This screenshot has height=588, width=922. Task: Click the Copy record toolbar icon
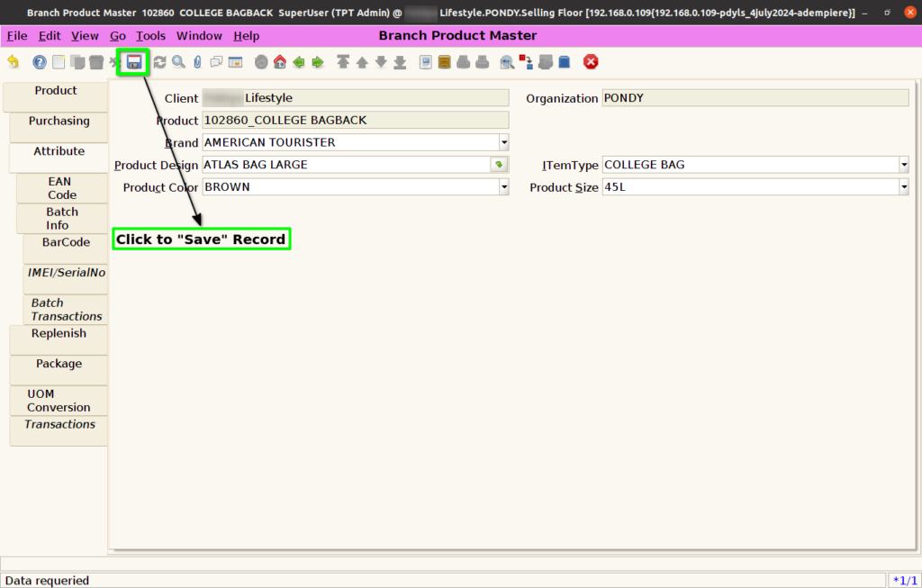pyautogui.click(x=77, y=62)
